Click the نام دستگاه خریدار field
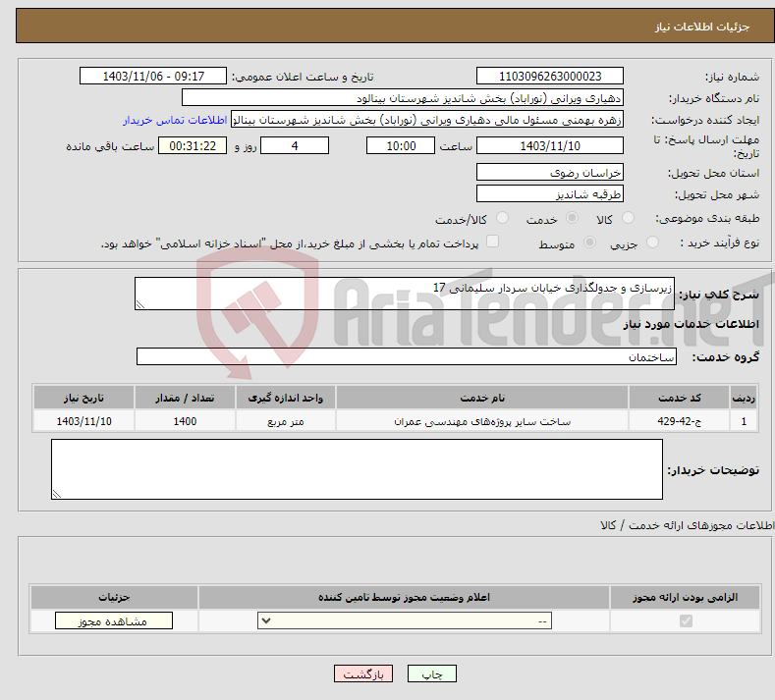This screenshot has width=775, height=700. [403, 98]
